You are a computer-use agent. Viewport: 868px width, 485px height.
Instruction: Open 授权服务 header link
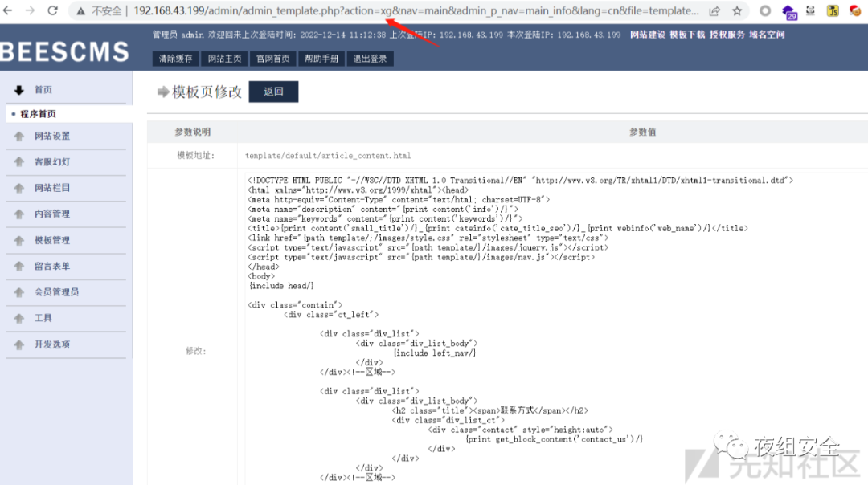[x=727, y=35]
